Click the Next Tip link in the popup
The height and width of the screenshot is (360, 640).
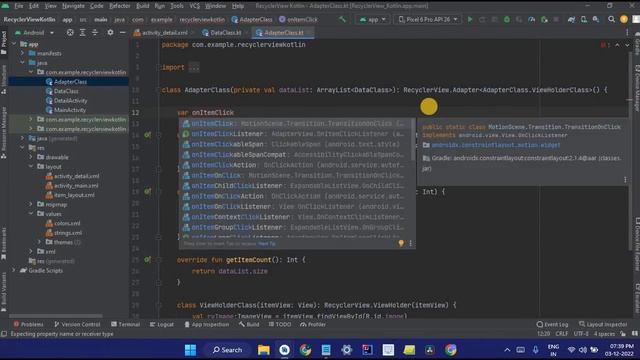coord(267,244)
